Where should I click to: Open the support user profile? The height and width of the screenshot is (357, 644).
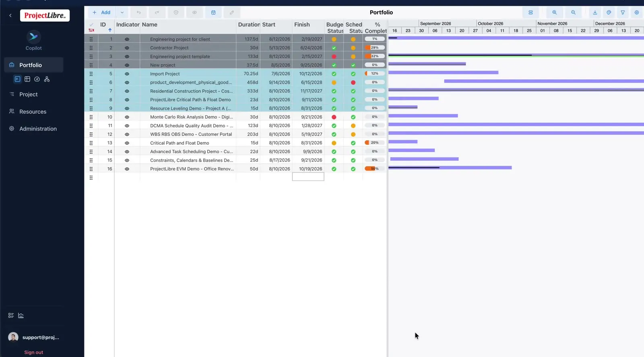tap(34, 337)
